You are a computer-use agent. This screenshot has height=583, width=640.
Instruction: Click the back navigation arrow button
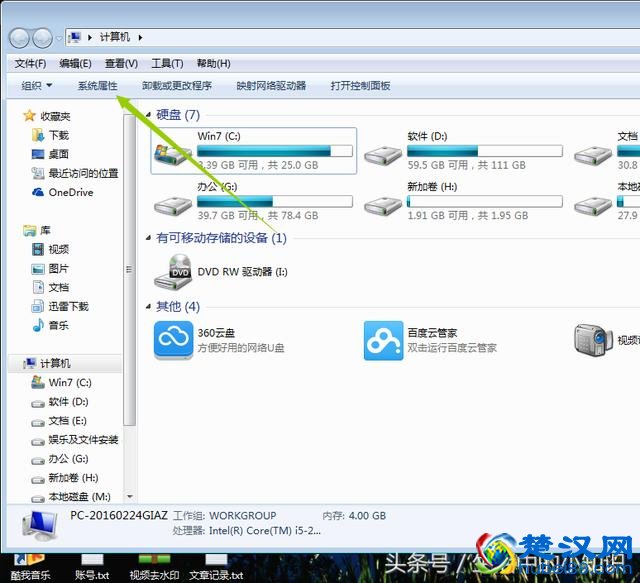tap(20, 37)
